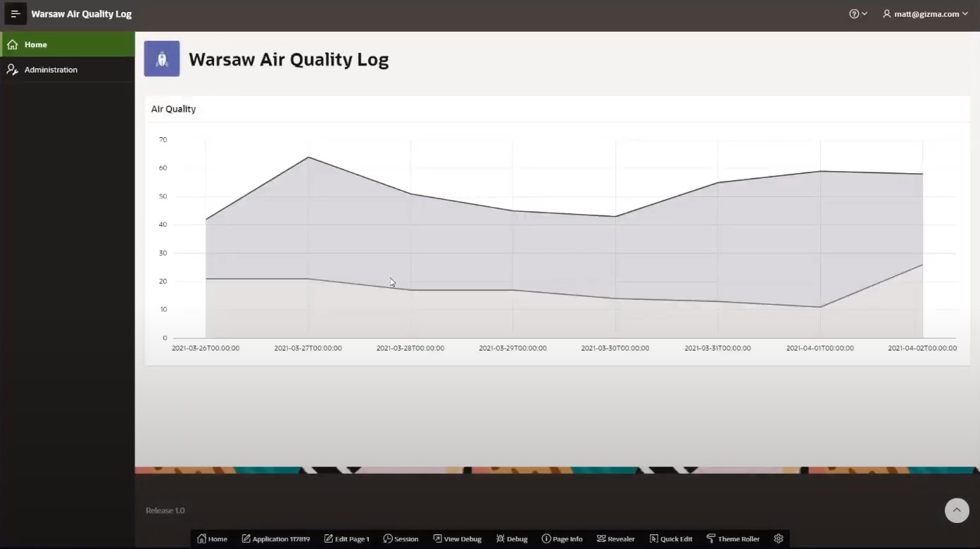This screenshot has height=549, width=980.
Task: Enable Quick Edit in developer toolbar
Action: 671,538
